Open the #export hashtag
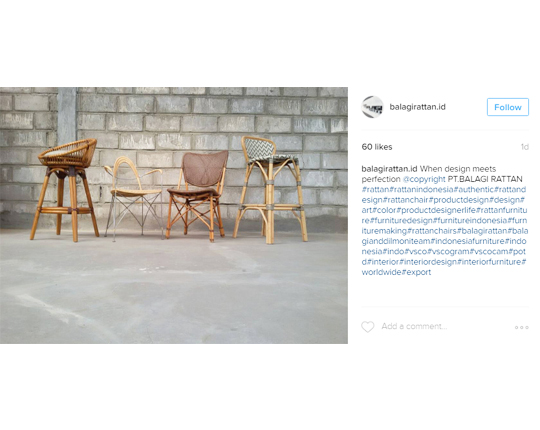 pyautogui.click(x=416, y=272)
